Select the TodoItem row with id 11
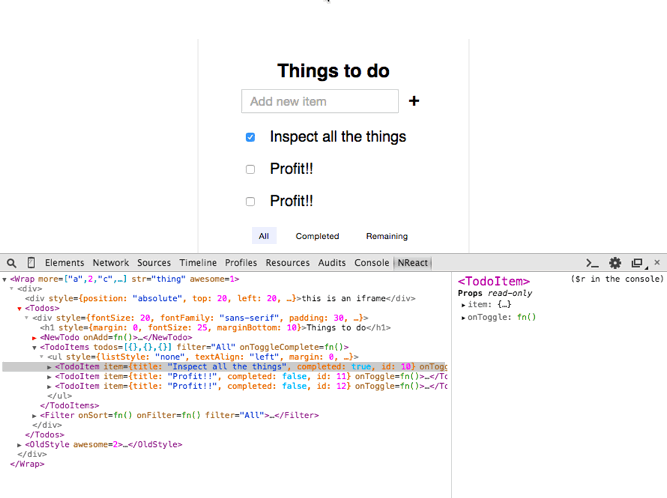The height and width of the screenshot is (498, 667). click(225, 376)
